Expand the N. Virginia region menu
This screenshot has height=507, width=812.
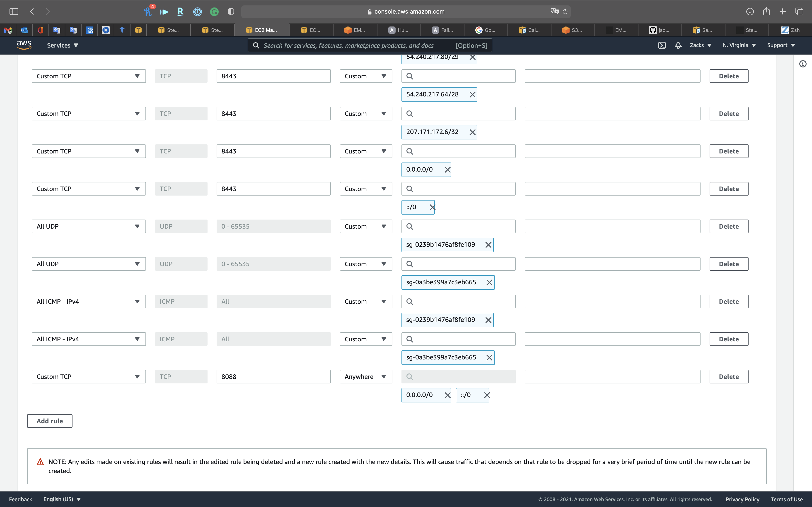click(x=739, y=45)
